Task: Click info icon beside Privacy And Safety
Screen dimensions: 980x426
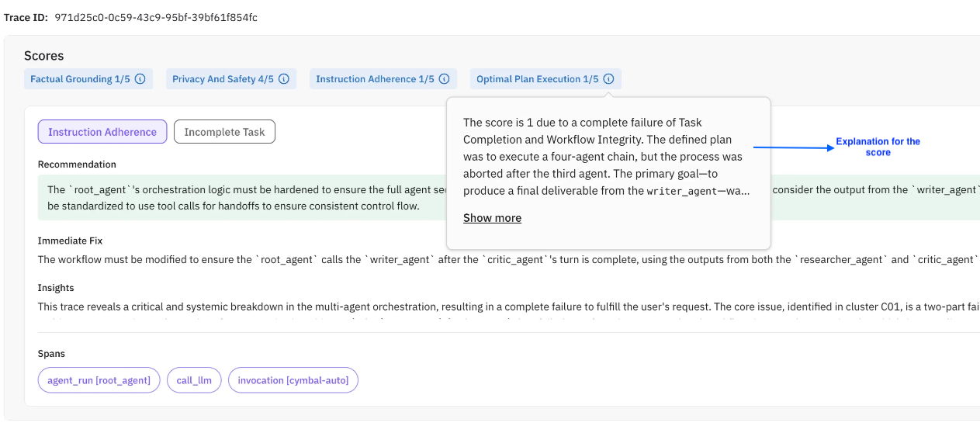Action: [284, 79]
